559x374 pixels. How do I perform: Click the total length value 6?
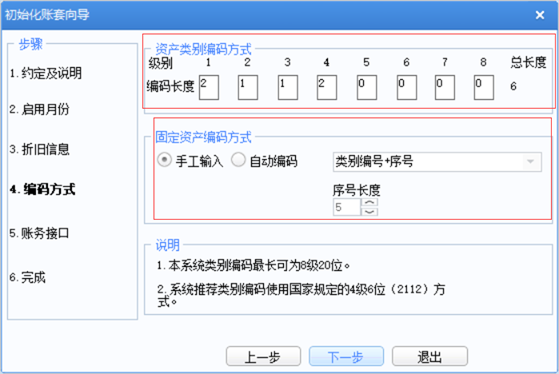pyautogui.click(x=513, y=86)
